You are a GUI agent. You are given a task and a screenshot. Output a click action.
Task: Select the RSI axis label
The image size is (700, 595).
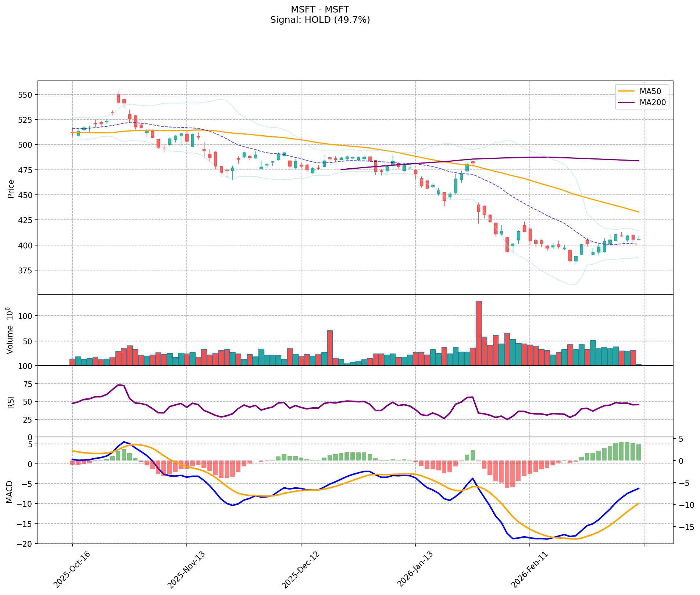(11, 402)
